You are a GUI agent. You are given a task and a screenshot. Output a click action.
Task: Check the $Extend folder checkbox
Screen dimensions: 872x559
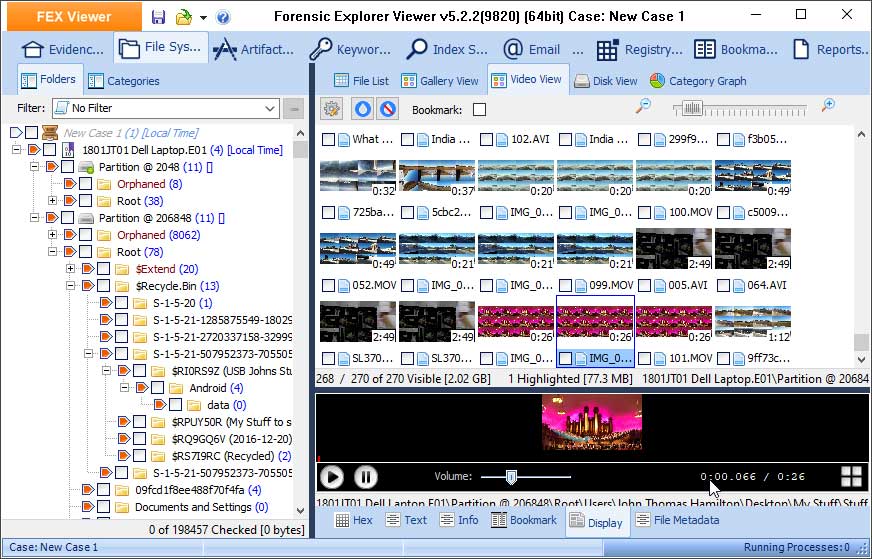(103, 269)
